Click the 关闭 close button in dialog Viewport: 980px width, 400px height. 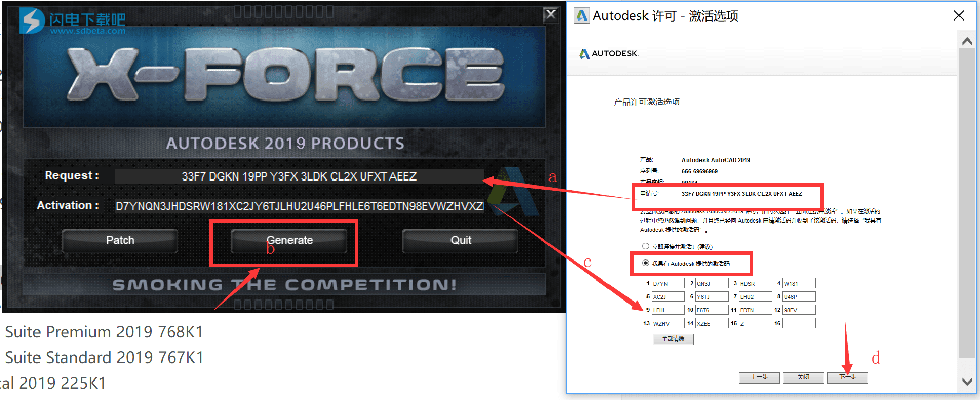tap(803, 377)
